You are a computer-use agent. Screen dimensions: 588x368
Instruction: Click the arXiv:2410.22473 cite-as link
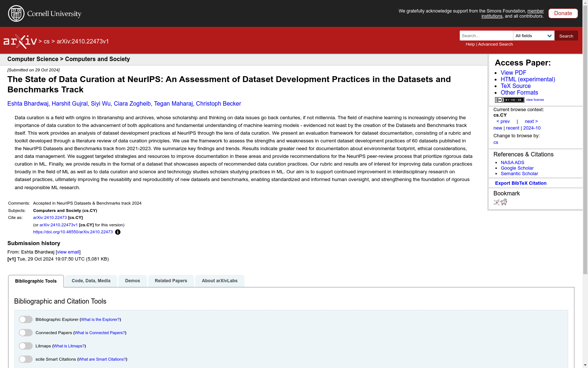coord(50,218)
